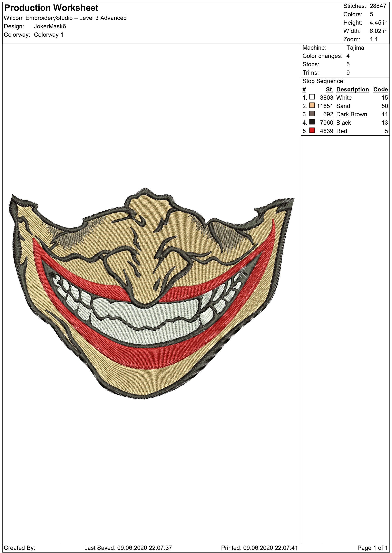Select the 'Production Worksheet' title

[51, 8]
